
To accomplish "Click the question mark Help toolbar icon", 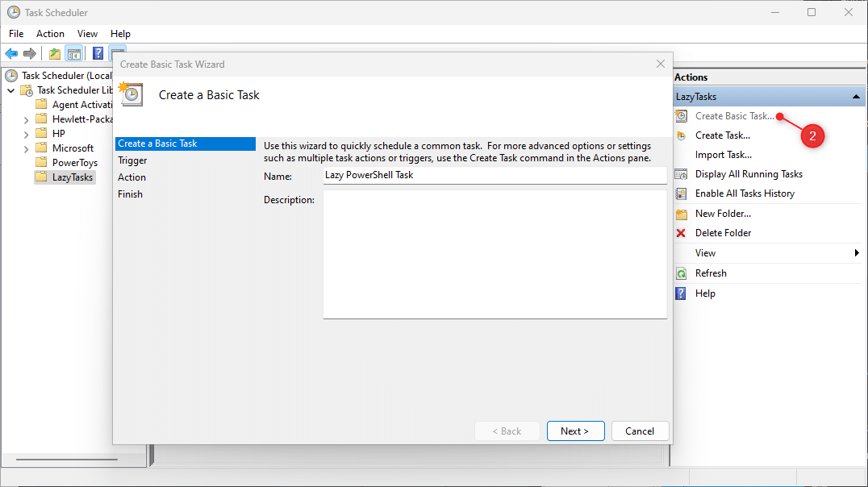I will pos(98,53).
